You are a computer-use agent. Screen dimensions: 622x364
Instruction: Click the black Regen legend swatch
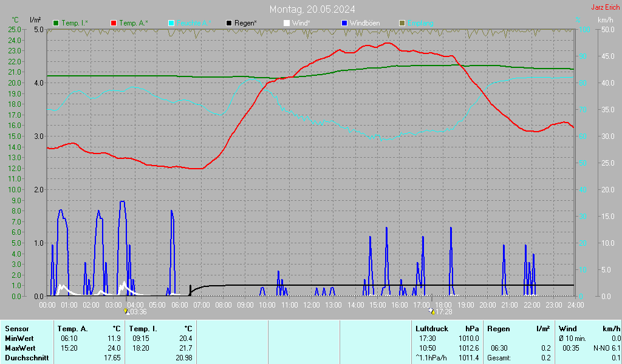(x=229, y=24)
